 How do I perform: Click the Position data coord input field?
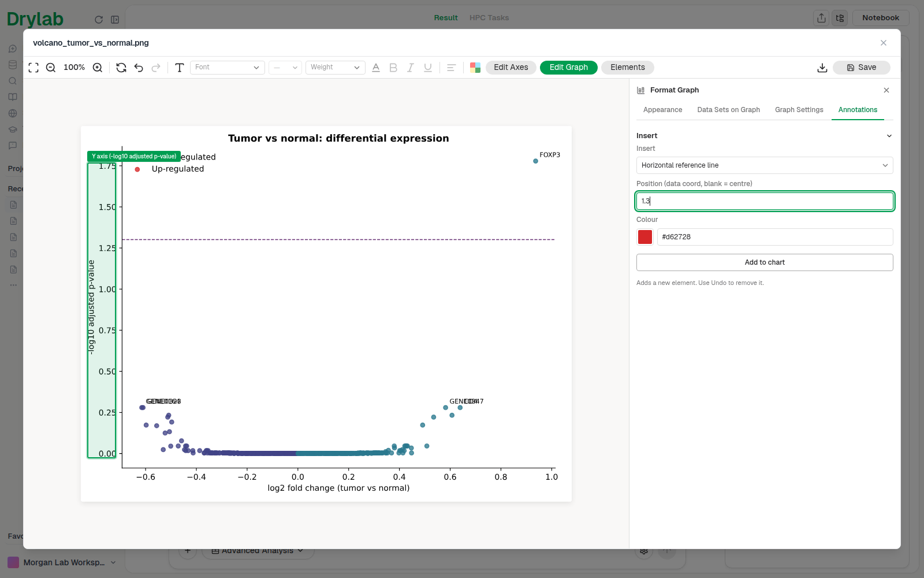pyautogui.click(x=765, y=201)
